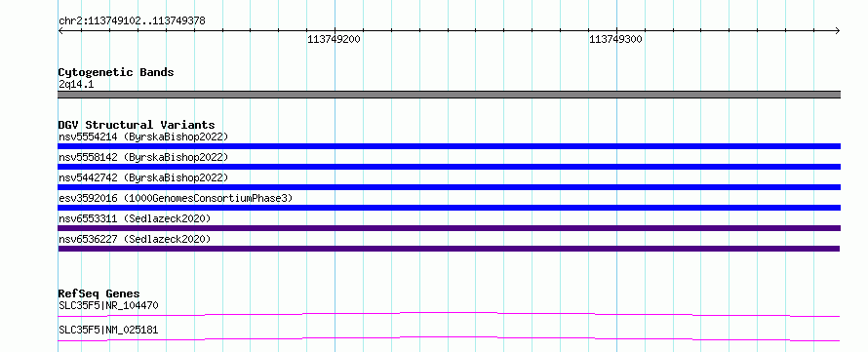
Task: Open the SLC35F5|NM_025181 gene label
Action: (108, 331)
